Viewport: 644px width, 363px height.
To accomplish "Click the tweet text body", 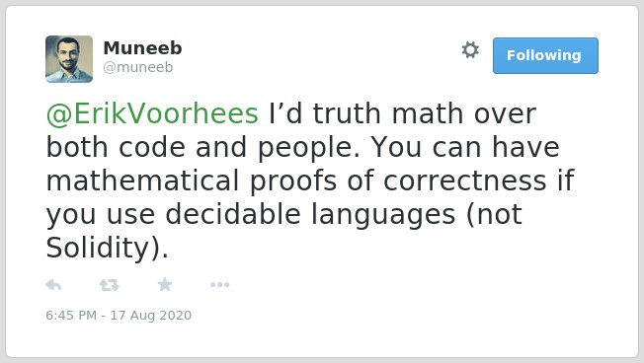I will click(x=310, y=181).
